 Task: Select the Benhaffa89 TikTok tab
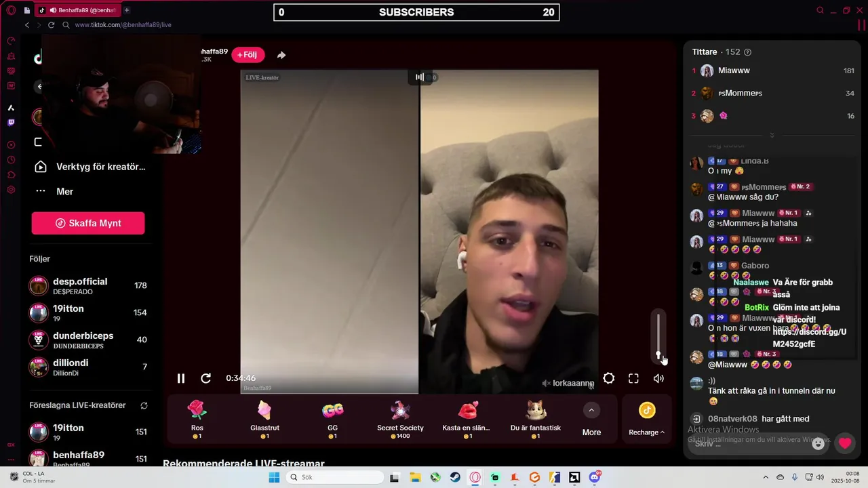point(77,10)
